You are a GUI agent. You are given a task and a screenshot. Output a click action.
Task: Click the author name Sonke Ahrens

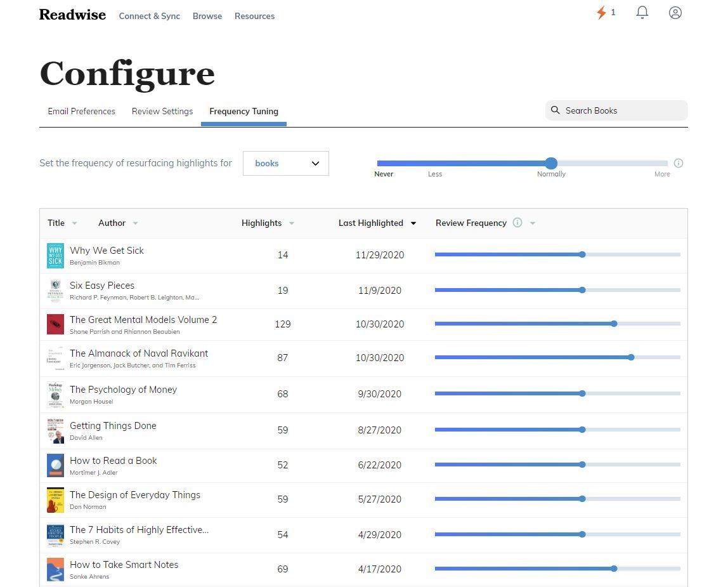pyautogui.click(x=89, y=577)
